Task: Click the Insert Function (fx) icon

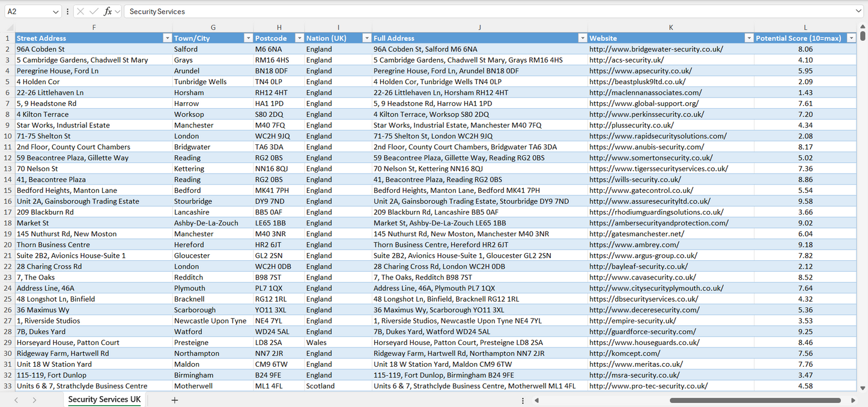Action: [x=108, y=11]
